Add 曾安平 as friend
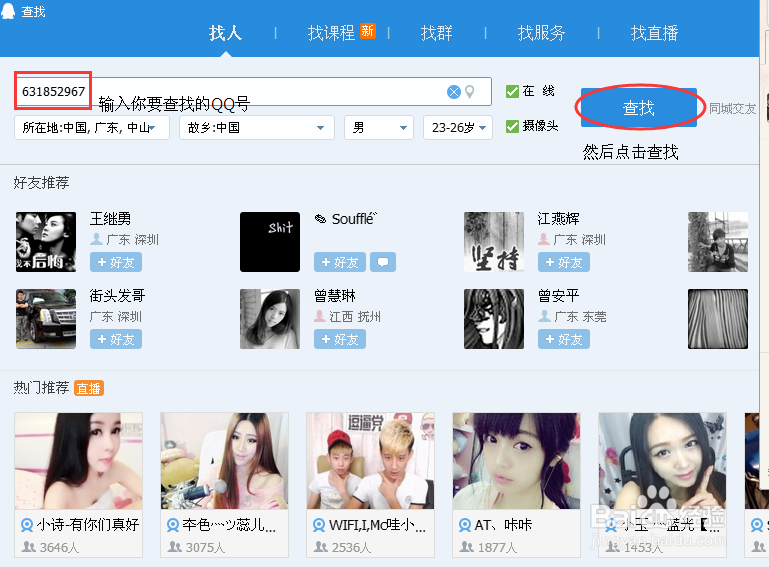 point(564,339)
